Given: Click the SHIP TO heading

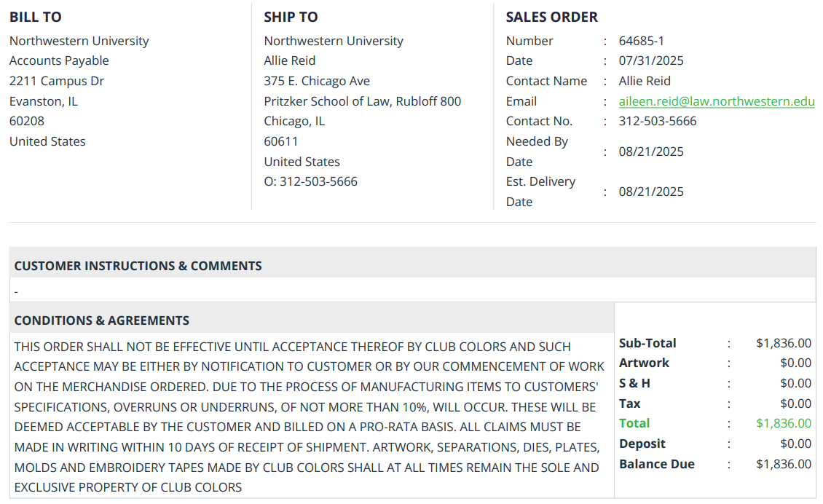Looking at the screenshot, I should point(291,17).
